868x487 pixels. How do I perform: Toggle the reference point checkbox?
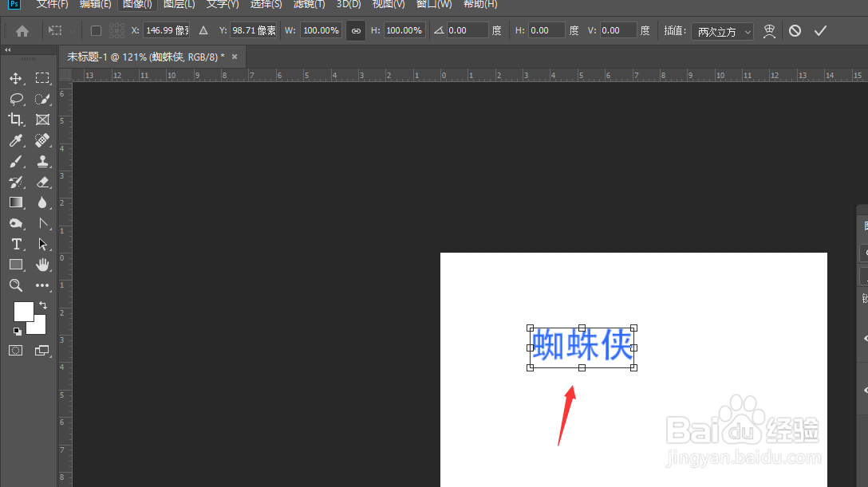point(96,31)
